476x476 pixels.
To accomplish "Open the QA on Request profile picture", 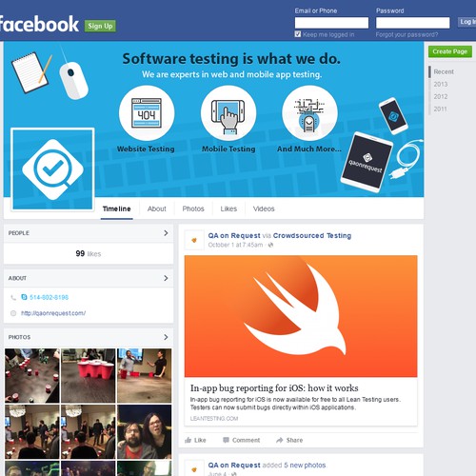I will (52, 169).
